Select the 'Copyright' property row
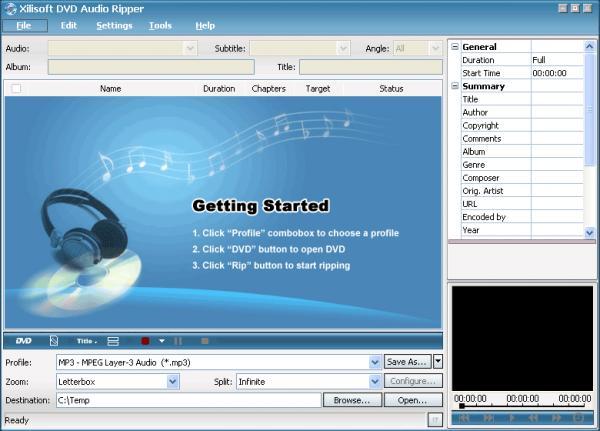Screen dimensions: 600x431 (523, 126)
